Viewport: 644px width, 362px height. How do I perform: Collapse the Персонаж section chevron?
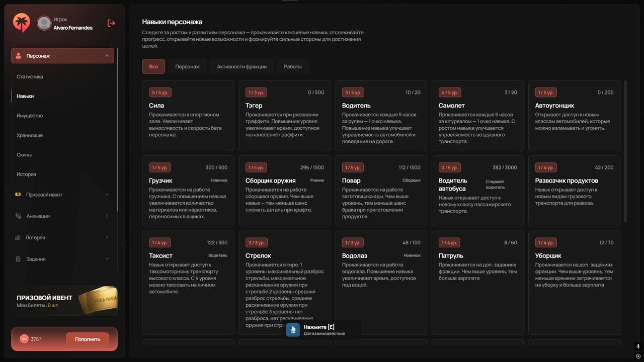click(107, 56)
